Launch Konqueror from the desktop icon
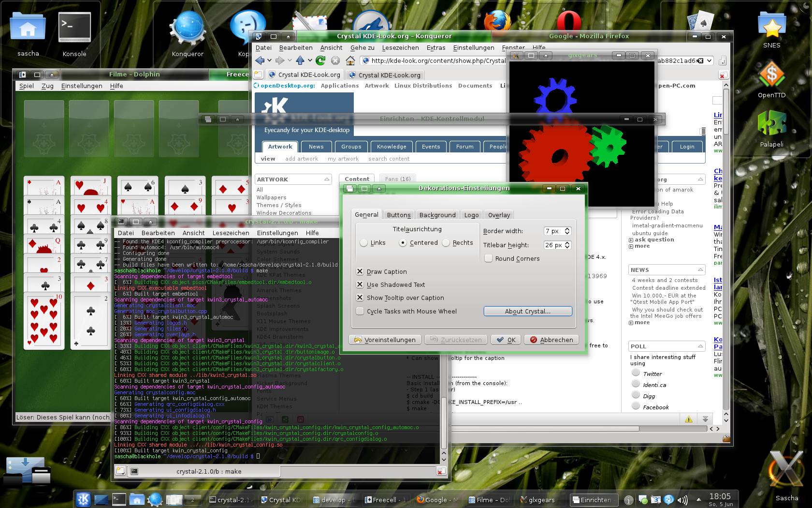This screenshot has height=508, width=812. coord(188,33)
